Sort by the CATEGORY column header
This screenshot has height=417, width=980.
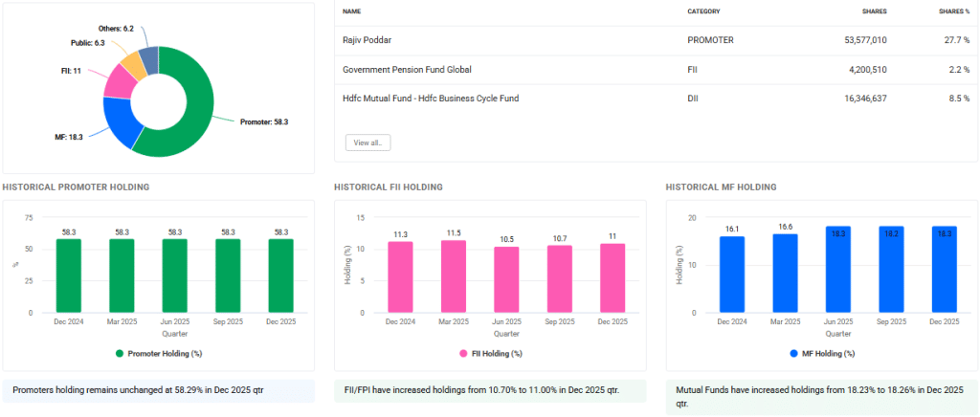click(703, 11)
